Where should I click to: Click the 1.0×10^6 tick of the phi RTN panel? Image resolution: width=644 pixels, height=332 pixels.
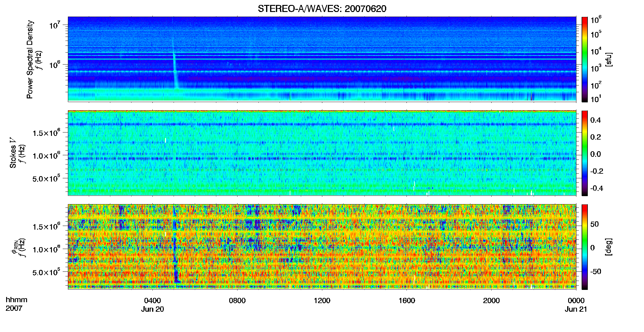[46, 249]
